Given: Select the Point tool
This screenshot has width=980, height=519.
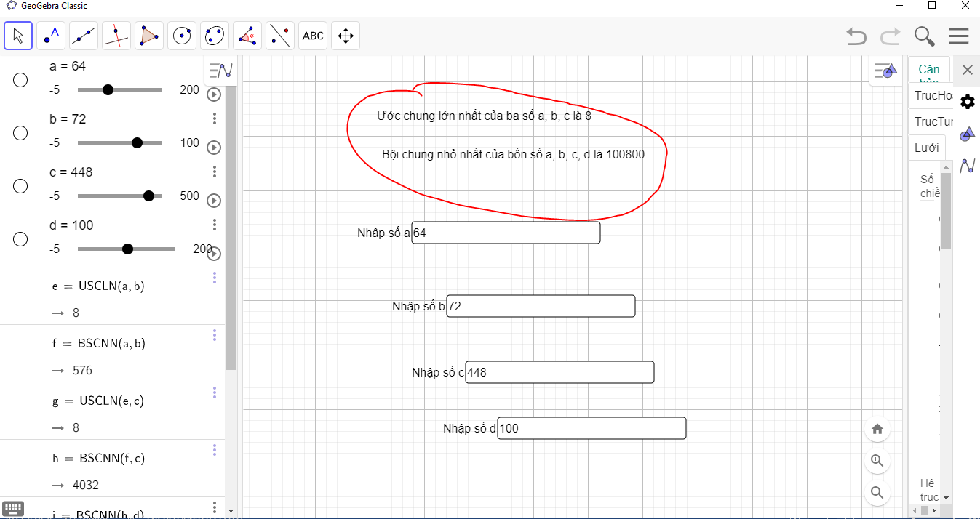Looking at the screenshot, I should tap(51, 36).
